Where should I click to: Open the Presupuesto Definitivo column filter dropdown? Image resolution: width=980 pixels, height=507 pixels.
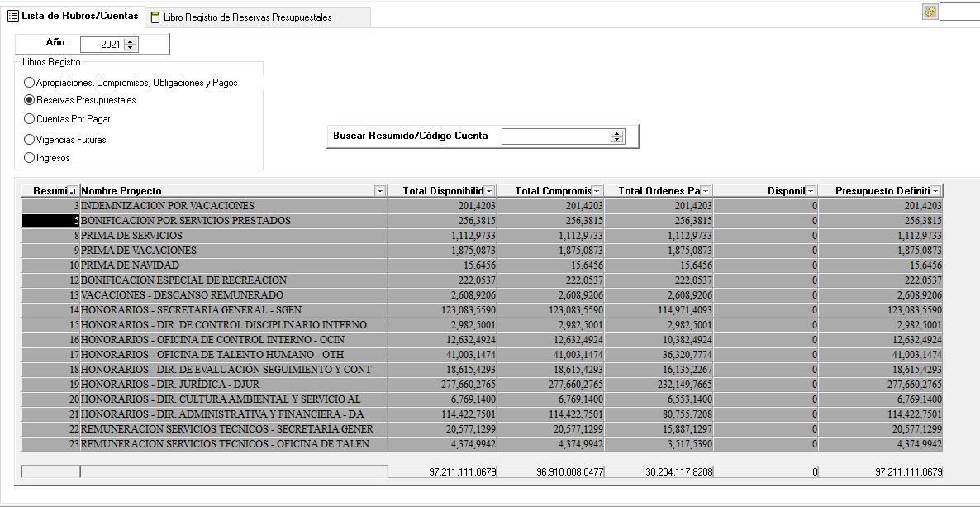(x=935, y=191)
